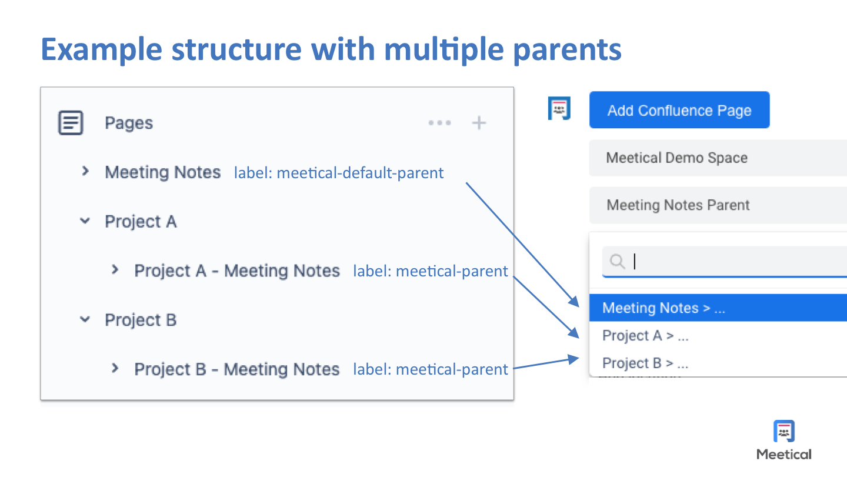The width and height of the screenshot is (847, 504).
Task: Click the Add Confluence Page button
Action: click(x=679, y=110)
